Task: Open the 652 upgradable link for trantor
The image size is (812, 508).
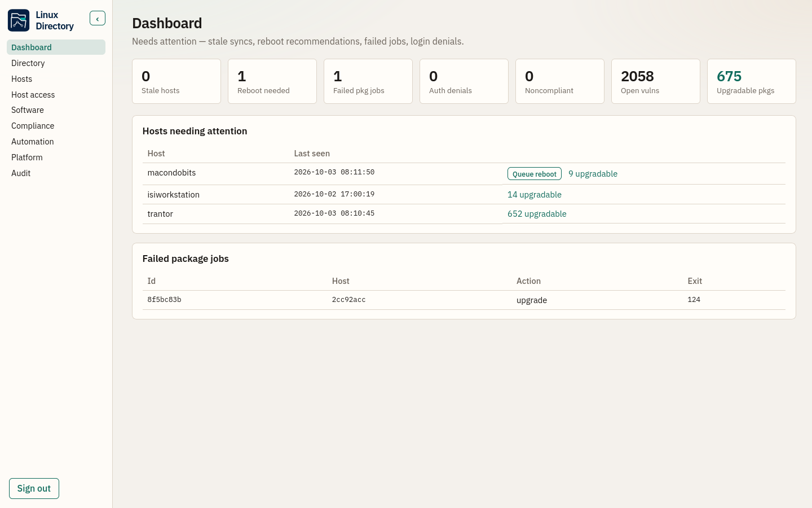Action: 537,214
